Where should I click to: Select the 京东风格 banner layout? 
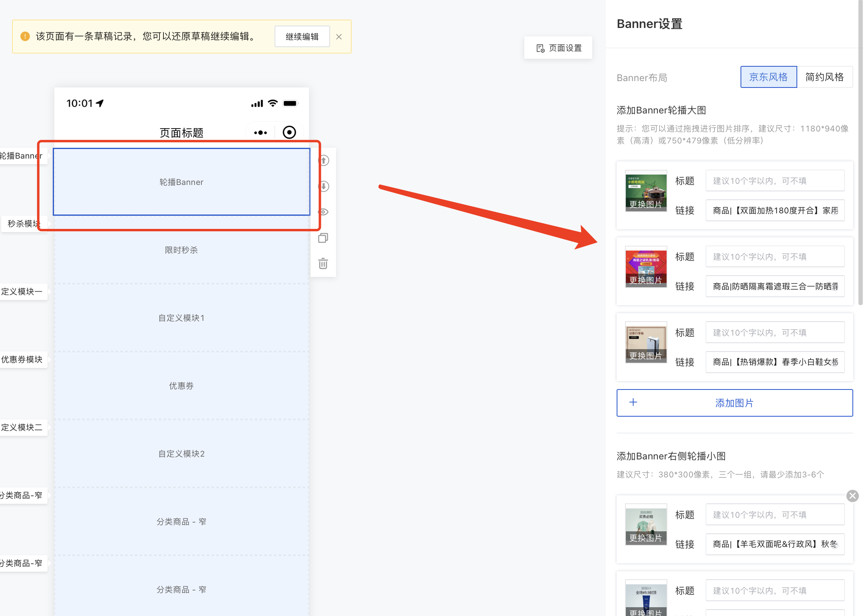(768, 77)
